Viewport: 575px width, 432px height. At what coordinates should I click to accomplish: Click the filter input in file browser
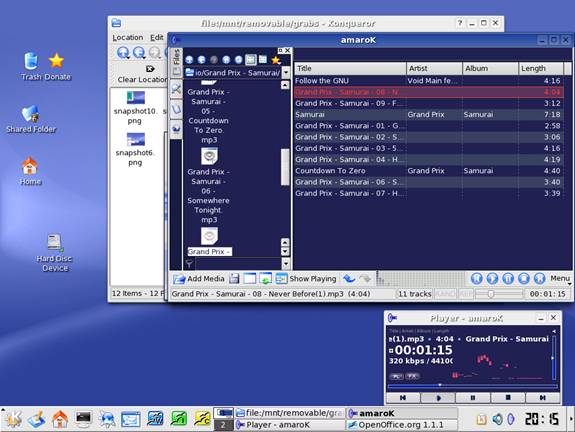238,263
